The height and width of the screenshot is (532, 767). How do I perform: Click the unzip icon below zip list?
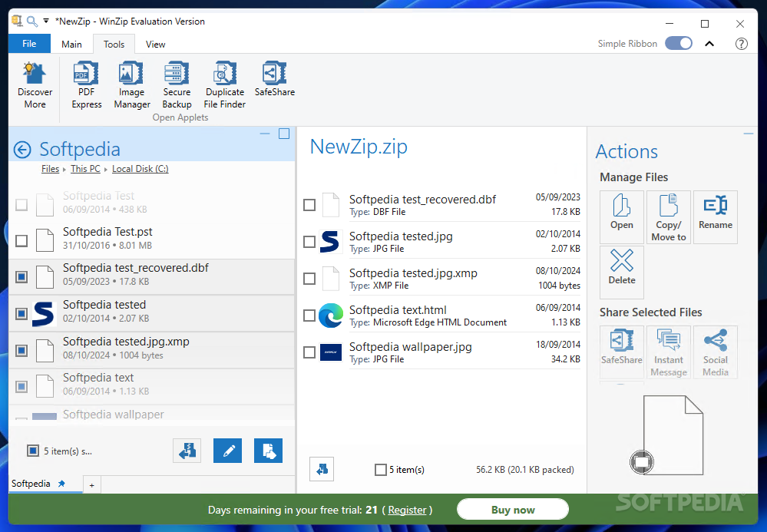[322, 469]
